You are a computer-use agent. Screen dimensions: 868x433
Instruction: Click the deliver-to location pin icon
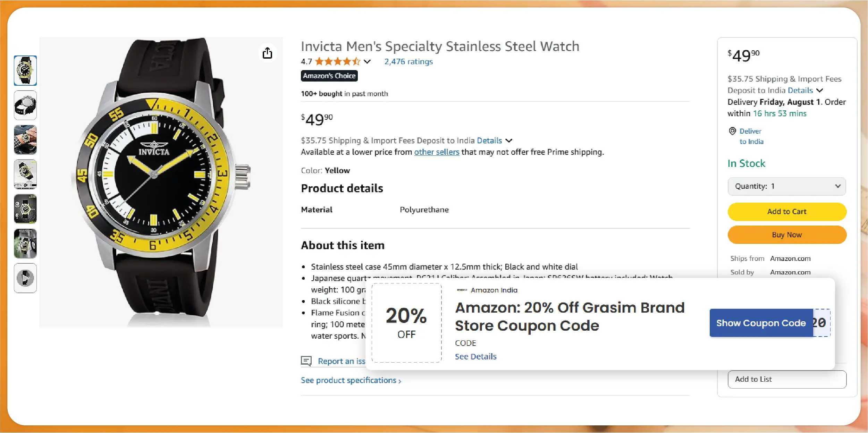(732, 131)
